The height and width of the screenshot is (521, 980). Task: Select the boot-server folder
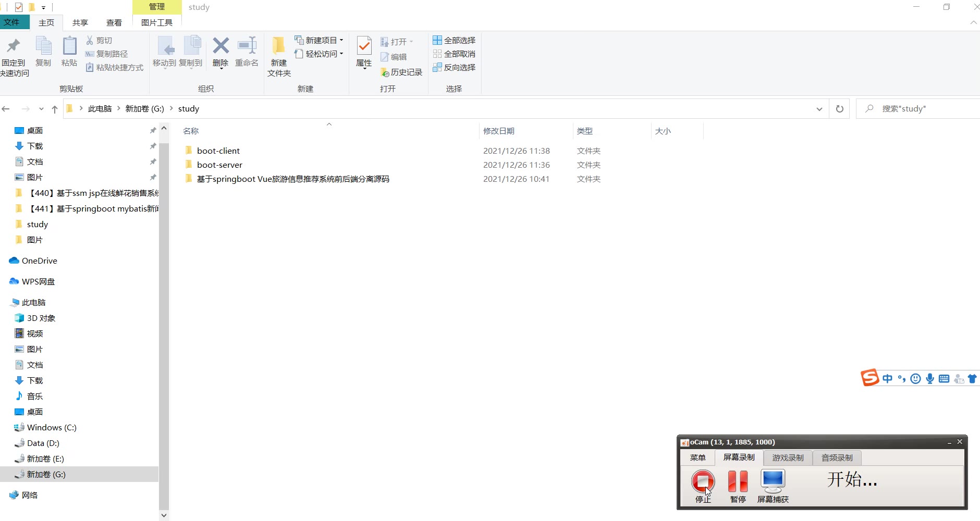(219, 165)
